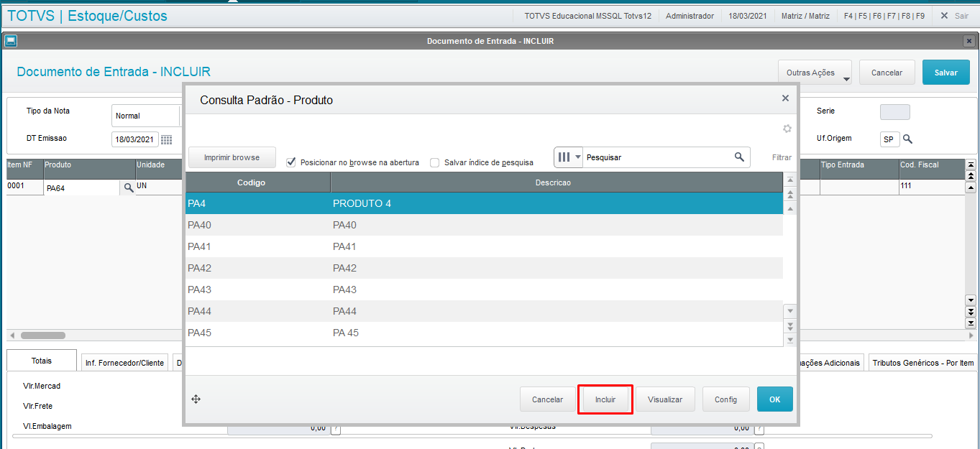Select the PA4 PRODUTO 4 row
This screenshot has height=449, width=980.
[484, 203]
